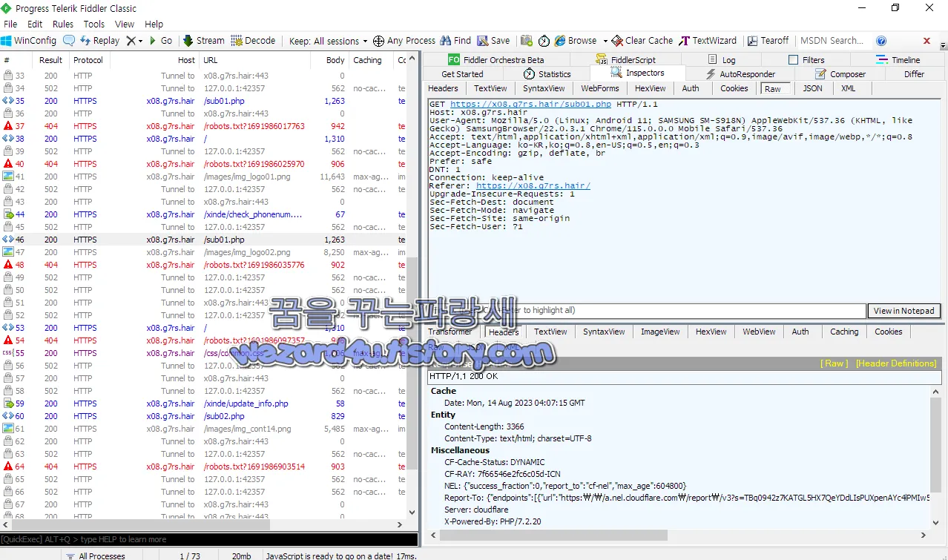Switch to Fiddler Orchestra Beta tab
This screenshot has width=948, height=560.
(496, 60)
